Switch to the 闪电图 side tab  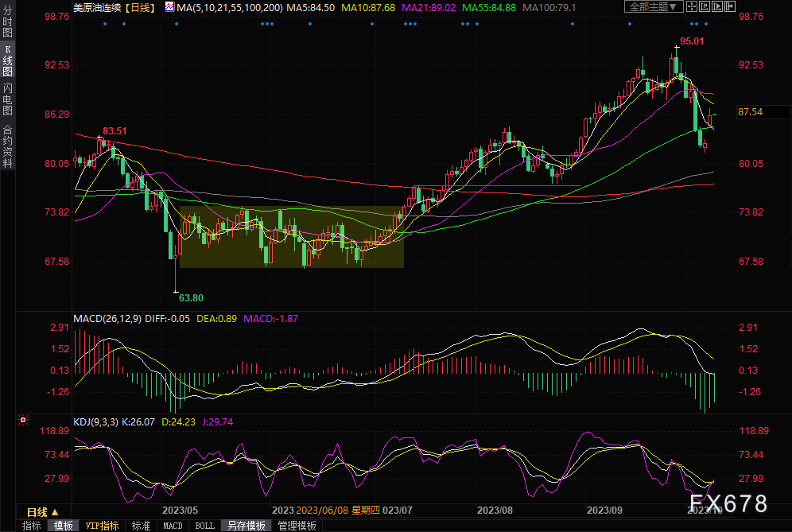pos(8,99)
